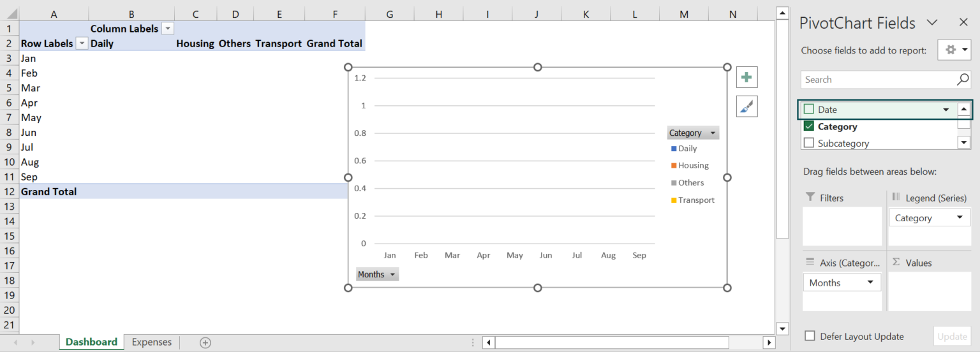Click the Jun label on chart axis
980x352 pixels.
[x=546, y=255]
